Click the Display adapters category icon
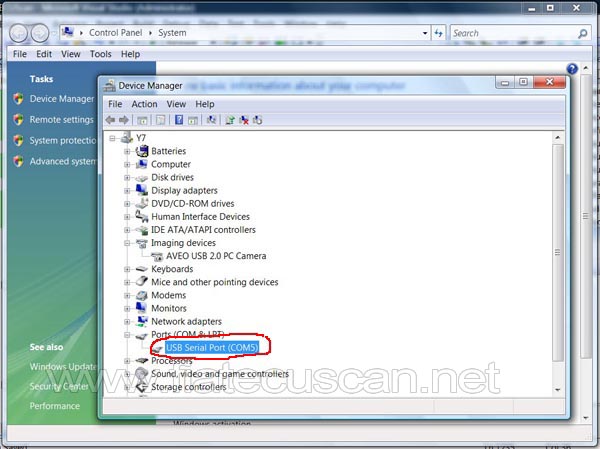Viewport: 600px width, 449px height. point(142,190)
